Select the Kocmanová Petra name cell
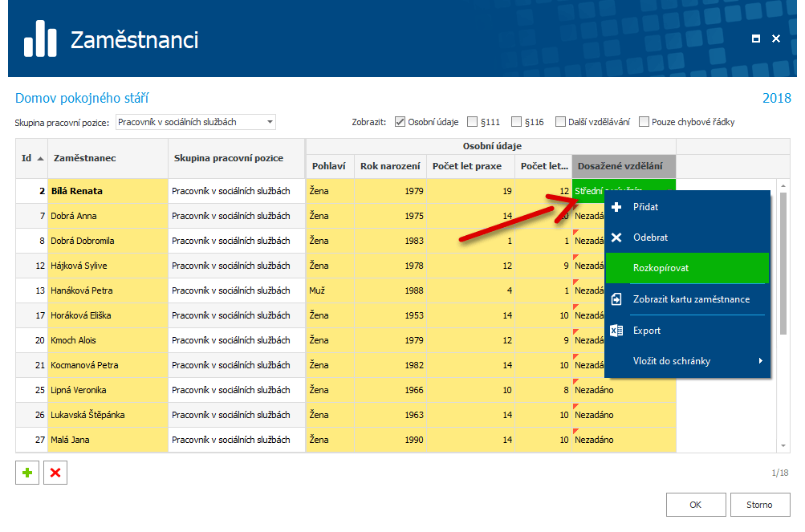 coord(108,365)
